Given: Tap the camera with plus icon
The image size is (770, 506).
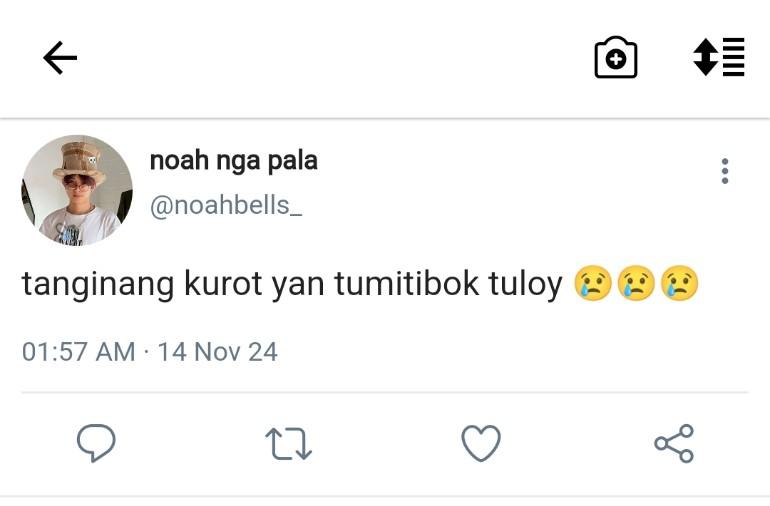Looking at the screenshot, I should point(616,58).
